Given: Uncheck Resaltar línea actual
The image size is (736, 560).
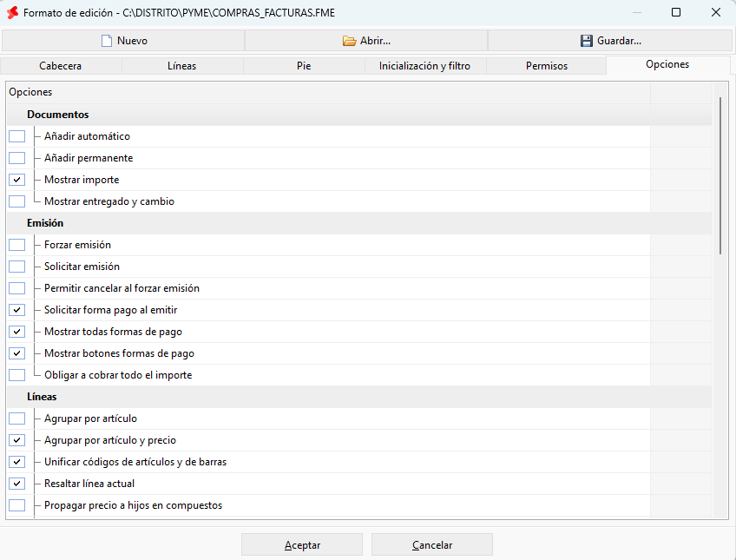Looking at the screenshot, I should (x=16, y=484).
